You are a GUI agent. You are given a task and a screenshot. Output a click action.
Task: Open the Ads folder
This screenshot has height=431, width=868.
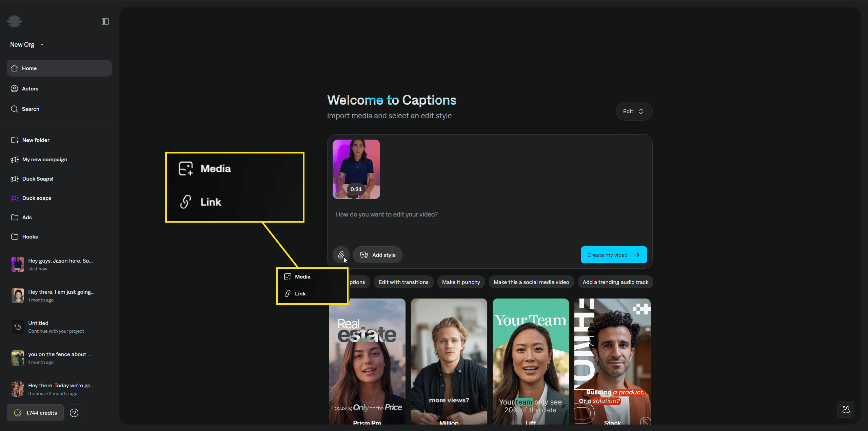coord(59,217)
